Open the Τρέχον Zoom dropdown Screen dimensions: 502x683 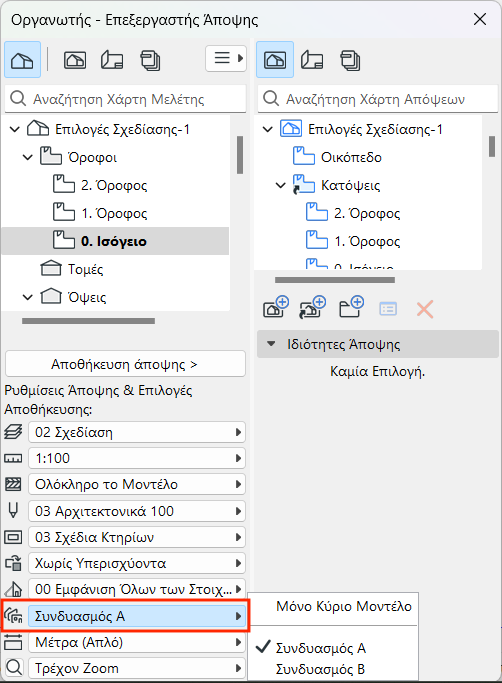pyautogui.click(x=137, y=668)
